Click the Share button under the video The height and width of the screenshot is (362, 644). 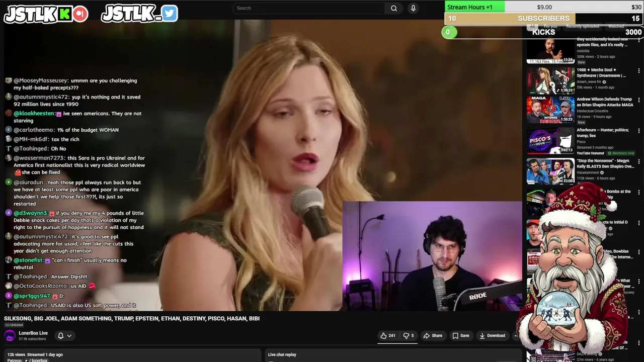click(433, 336)
